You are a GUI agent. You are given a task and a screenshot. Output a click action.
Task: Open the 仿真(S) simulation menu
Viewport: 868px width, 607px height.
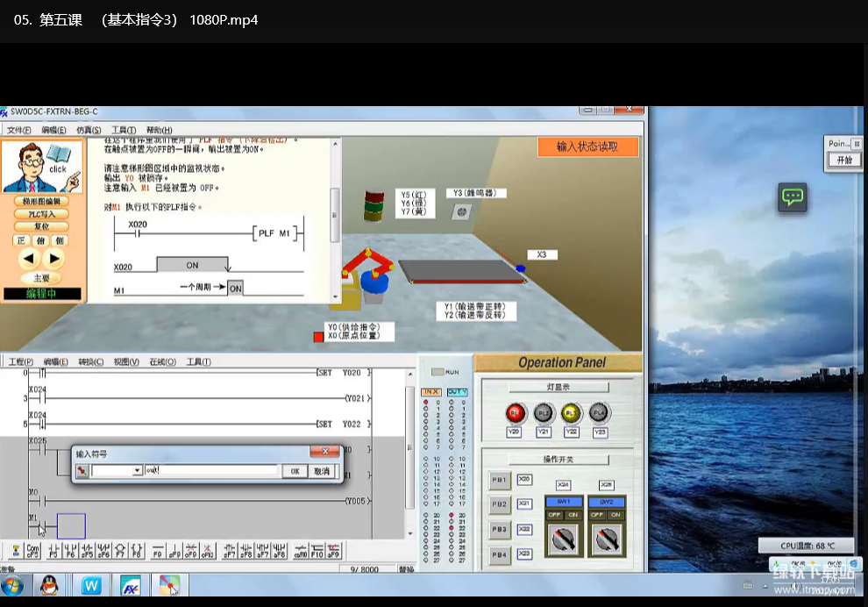(89, 130)
